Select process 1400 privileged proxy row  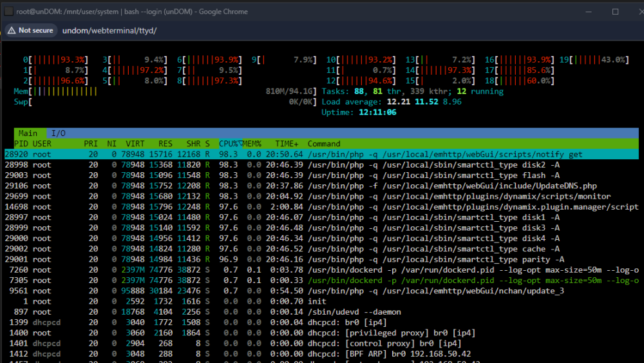click(x=321, y=333)
